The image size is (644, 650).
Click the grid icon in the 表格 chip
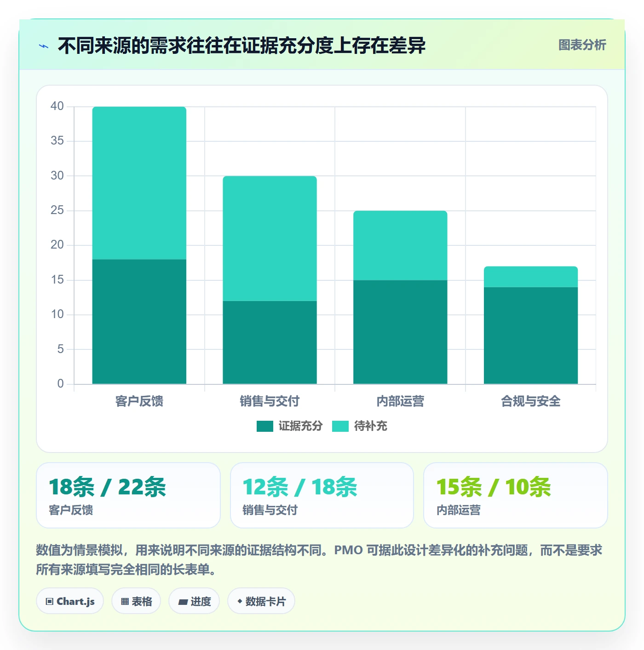point(125,602)
